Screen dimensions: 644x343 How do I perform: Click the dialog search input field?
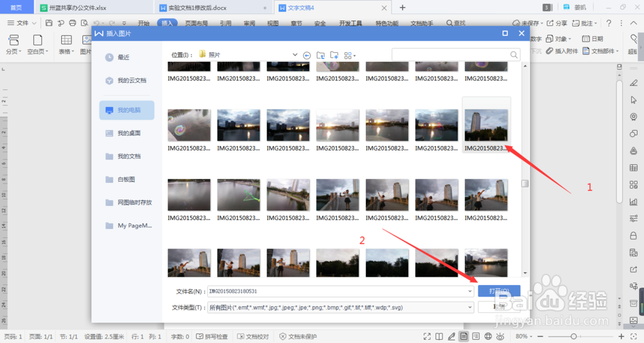click(x=455, y=55)
